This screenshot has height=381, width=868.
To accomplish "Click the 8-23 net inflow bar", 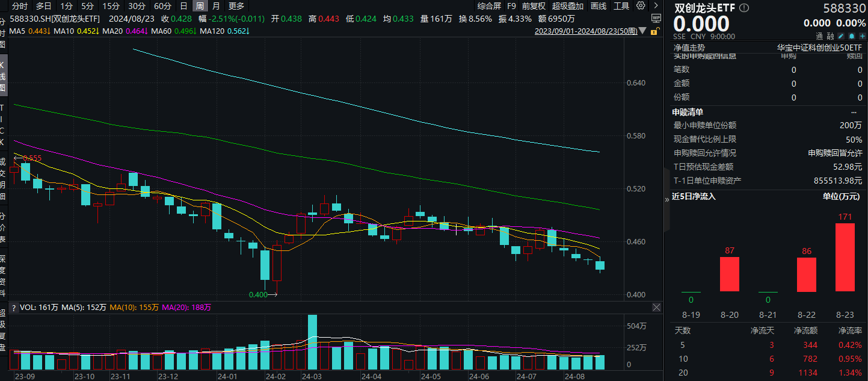I will coord(845,257).
